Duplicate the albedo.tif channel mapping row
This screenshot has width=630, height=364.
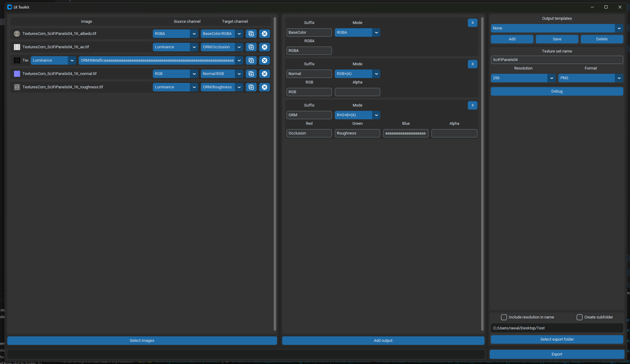(251, 34)
